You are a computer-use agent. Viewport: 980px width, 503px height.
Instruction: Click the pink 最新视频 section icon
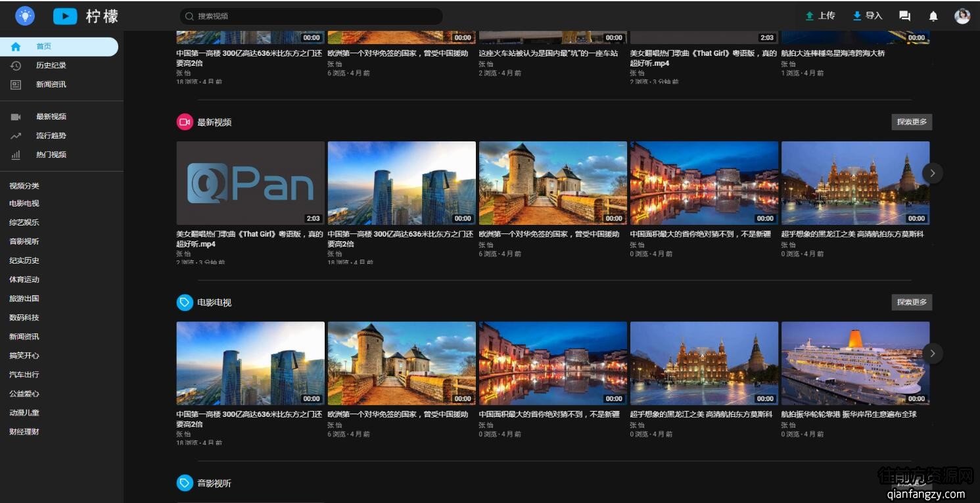tap(185, 122)
